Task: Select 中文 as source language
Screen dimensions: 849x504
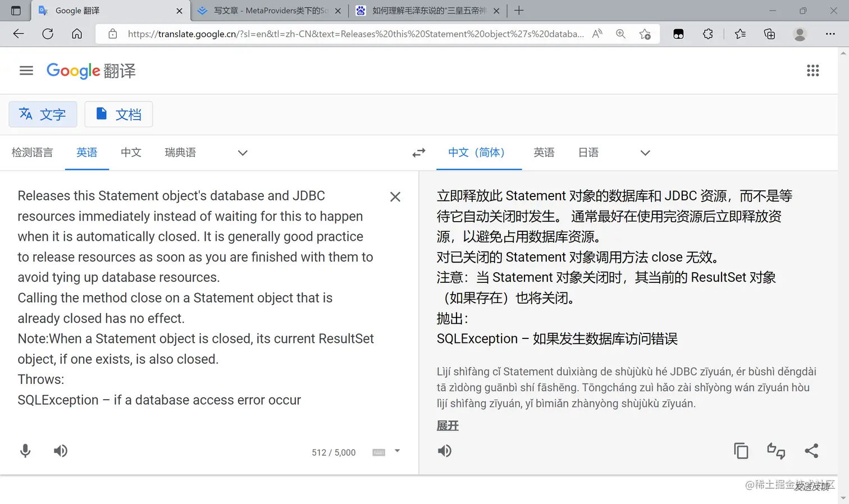Action: [x=131, y=152]
